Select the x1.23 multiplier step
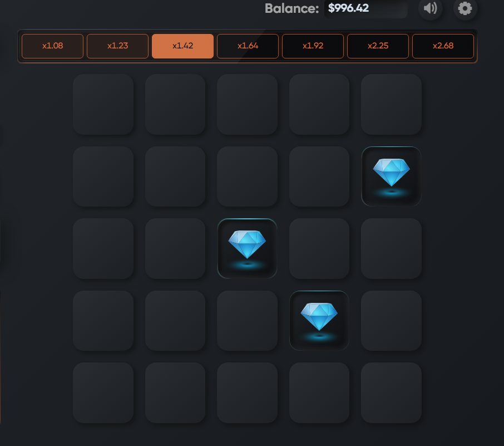 click(117, 46)
